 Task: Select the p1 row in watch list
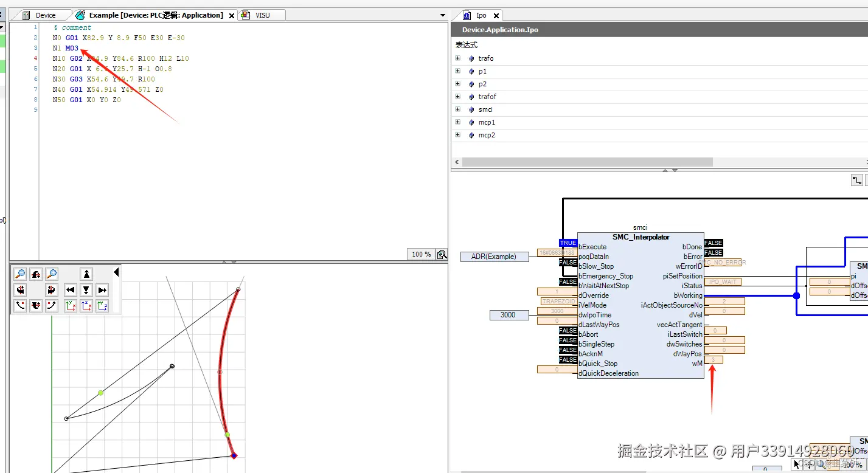(x=659, y=71)
